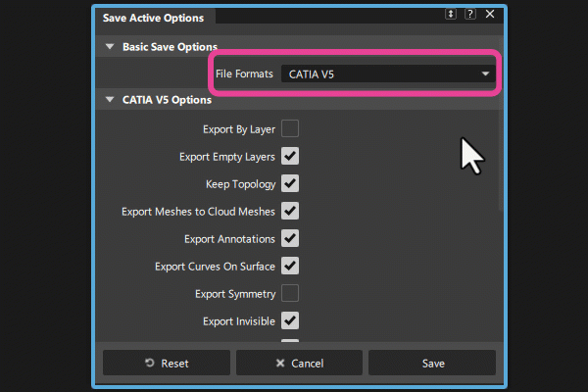The image size is (588, 392).
Task: Click the Reset button
Action: click(167, 363)
